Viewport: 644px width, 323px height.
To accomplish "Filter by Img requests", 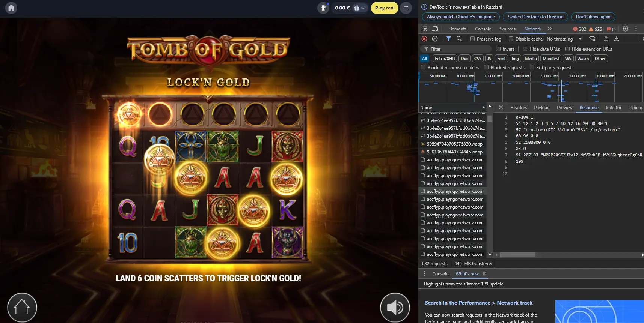I will [x=515, y=59].
